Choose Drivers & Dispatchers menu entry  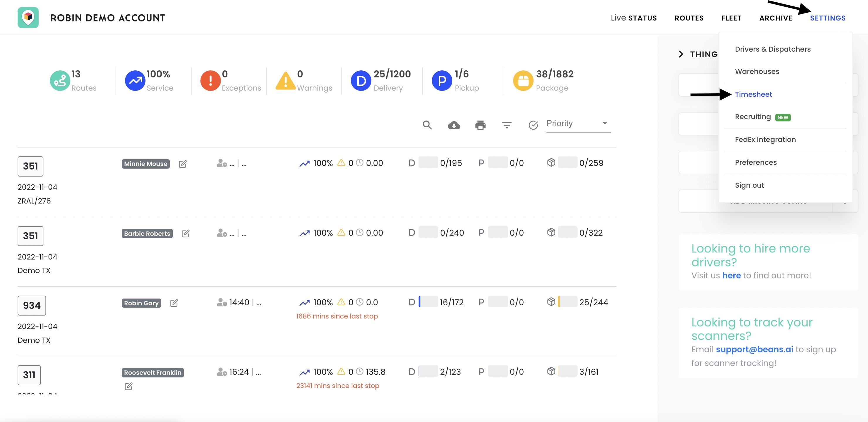click(772, 49)
